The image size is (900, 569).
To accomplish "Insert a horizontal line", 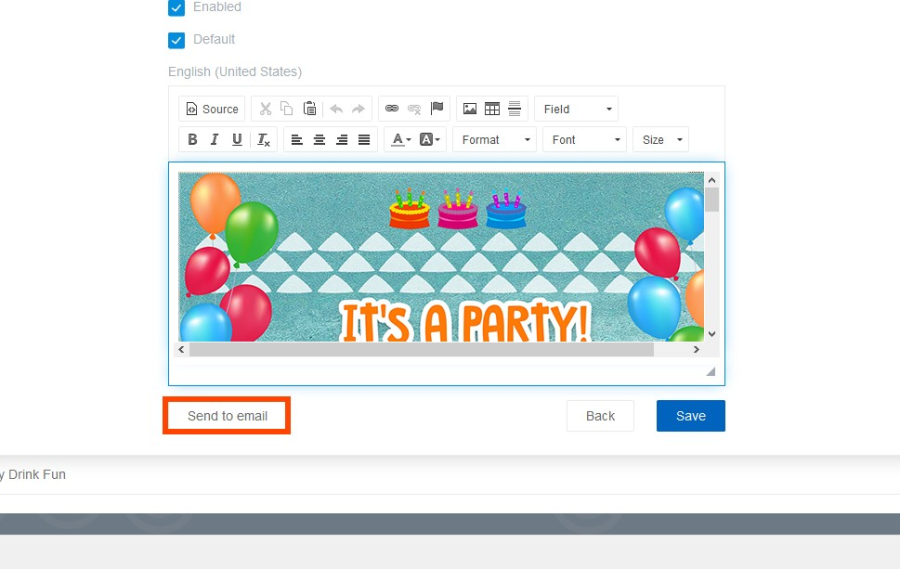I will (x=514, y=109).
